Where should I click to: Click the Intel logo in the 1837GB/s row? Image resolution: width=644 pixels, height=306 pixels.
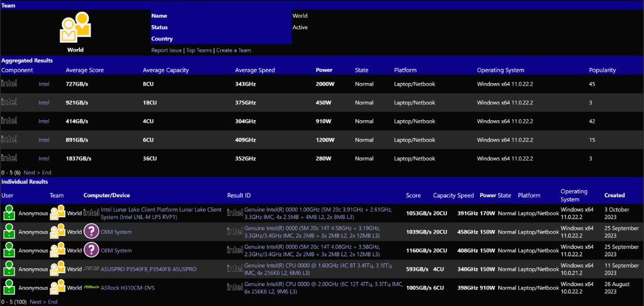tap(9, 158)
